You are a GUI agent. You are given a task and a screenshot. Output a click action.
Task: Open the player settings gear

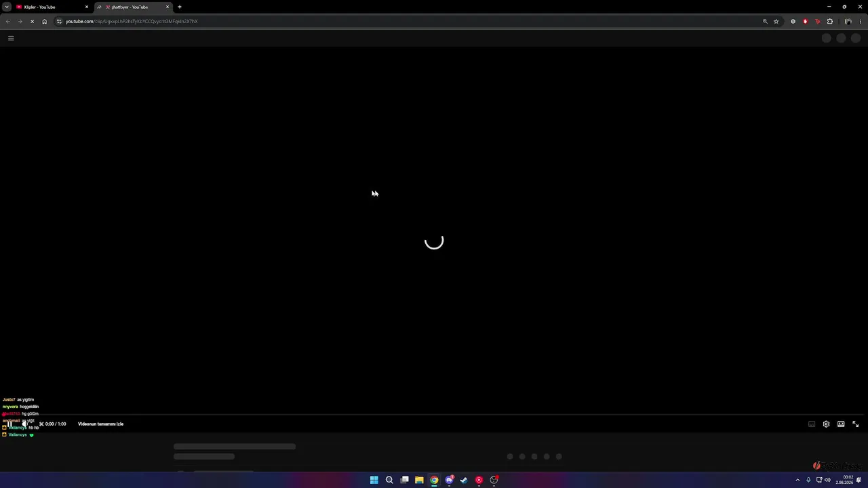coord(826,424)
